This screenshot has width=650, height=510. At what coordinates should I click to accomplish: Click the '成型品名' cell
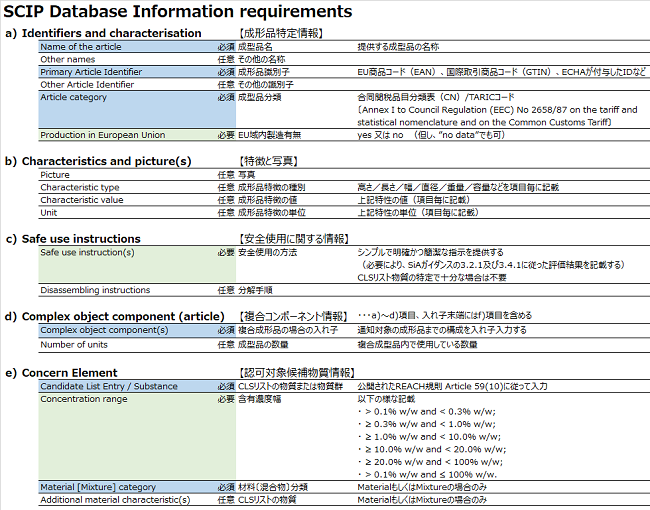coord(255,47)
